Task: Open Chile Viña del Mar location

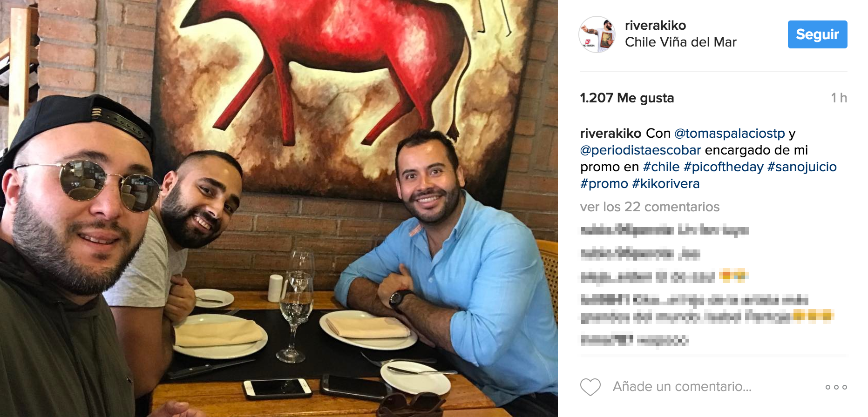Action: coord(680,42)
